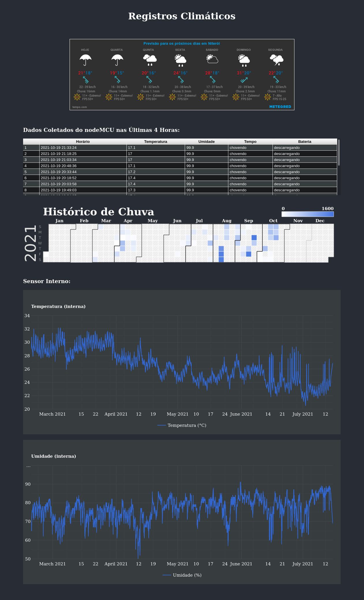Click 'July 2021' on humidity chart axis
The width and height of the screenshot is (364, 600).
click(303, 564)
